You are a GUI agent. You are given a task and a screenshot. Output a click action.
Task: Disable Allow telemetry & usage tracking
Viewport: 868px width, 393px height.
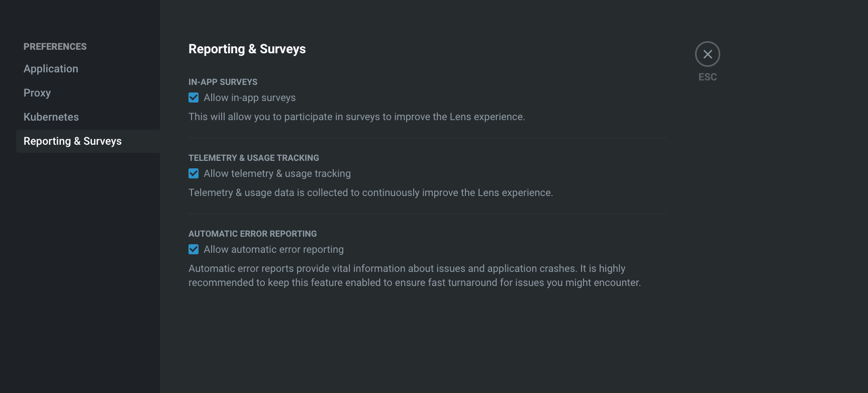pos(194,173)
